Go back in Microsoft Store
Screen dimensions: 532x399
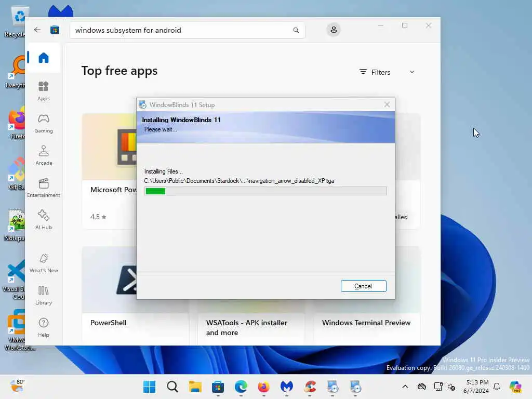click(x=37, y=30)
